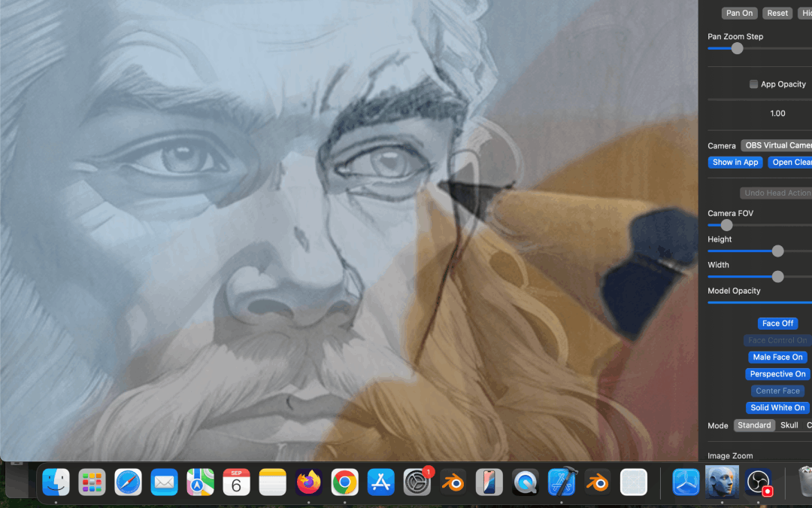Screen dimensions: 812x508
Task: Click the Pan Zoom Step slider knob
Action: pos(737,48)
